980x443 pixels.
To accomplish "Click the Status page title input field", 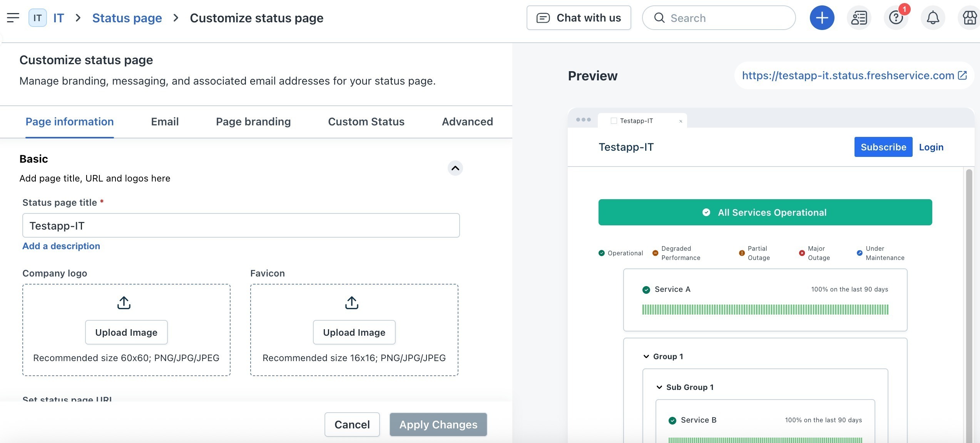I will click(x=241, y=226).
